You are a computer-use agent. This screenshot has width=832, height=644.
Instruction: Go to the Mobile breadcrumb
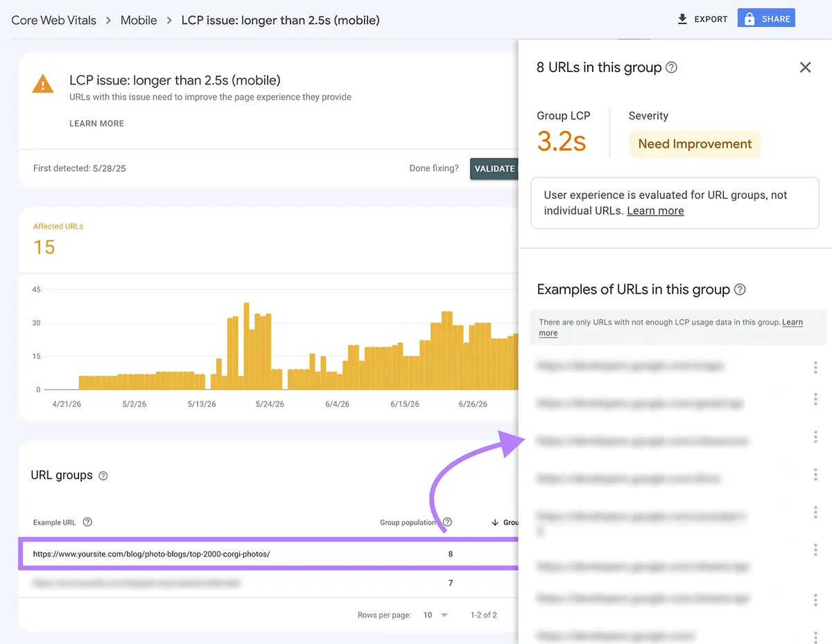point(139,20)
